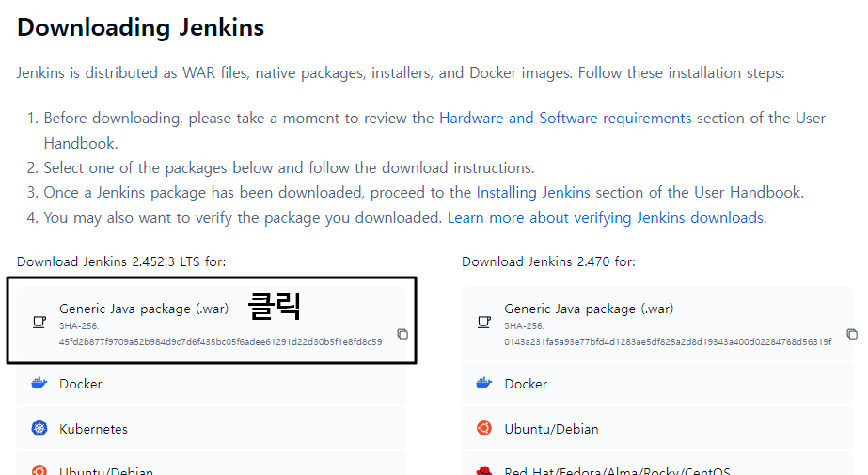Image resolution: width=868 pixels, height=475 pixels.
Task: Select Ubuntu/Debian under Jenkins 2.452.3 LTS
Action: click(212, 464)
